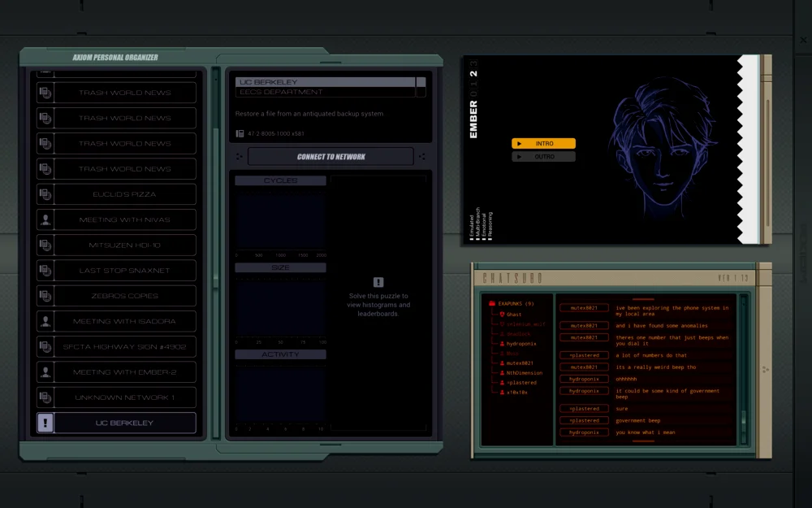This screenshot has height=508, width=812.
Task: Click the network icon beside Zebros Copies
Action: pyautogui.click(x=45, y=296)
